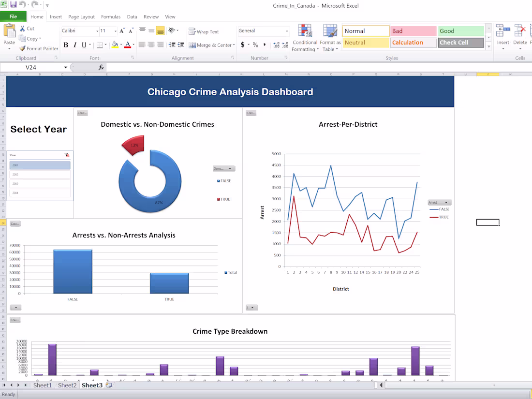This screenshot has height=399, width=532.
Task: Click the Accounting Number Format dollar icon
Action: click(x=242, y=44)
